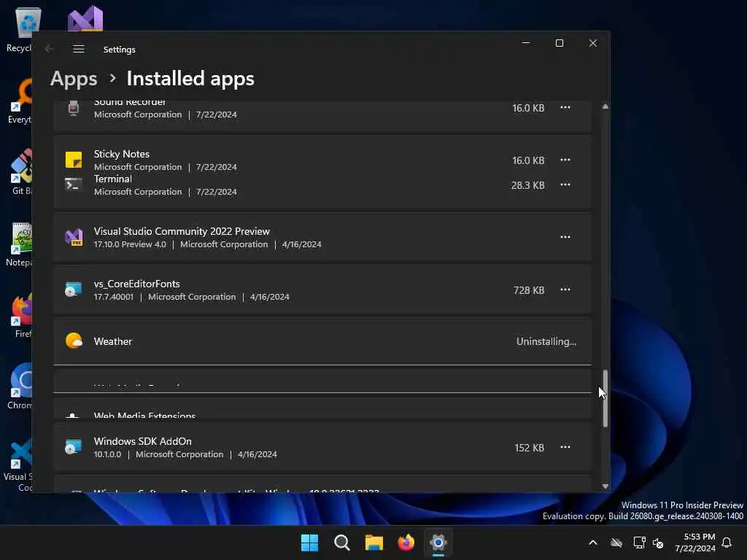Open more options for vs_CoreEditorFonts
The image size is (747, 560).
tap(565, 289)
